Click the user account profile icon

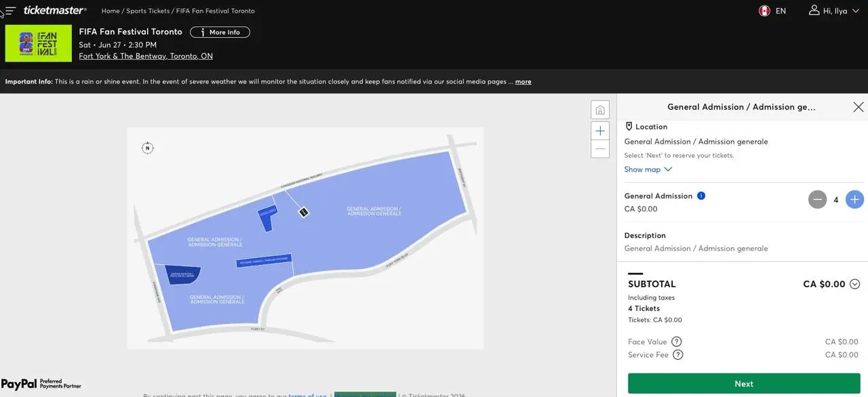[814, 10]
